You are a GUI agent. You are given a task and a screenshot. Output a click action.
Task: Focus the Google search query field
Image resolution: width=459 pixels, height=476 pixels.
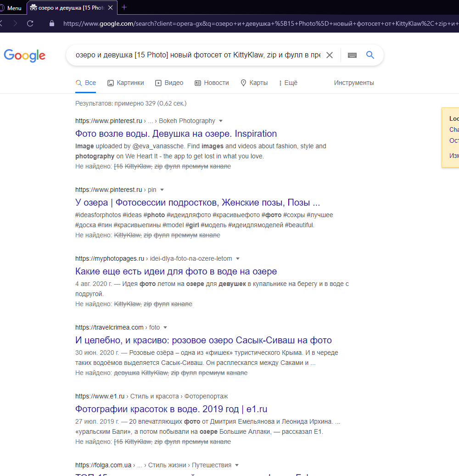click(198, 55)
